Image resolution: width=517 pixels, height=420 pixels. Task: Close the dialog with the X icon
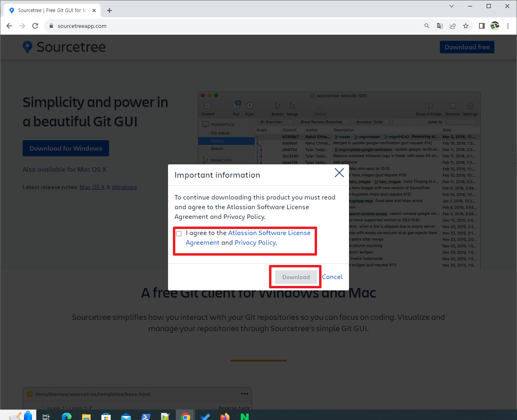click(x=339, y=173)
